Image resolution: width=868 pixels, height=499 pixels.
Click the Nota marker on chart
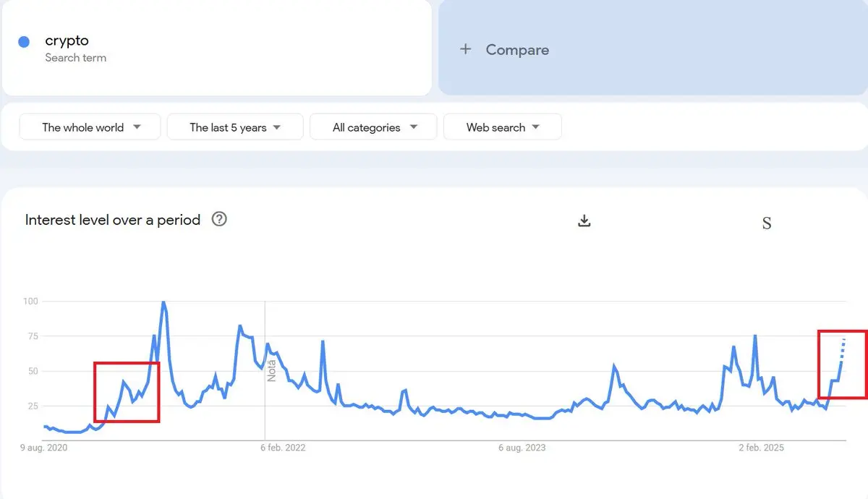point(272,370)
